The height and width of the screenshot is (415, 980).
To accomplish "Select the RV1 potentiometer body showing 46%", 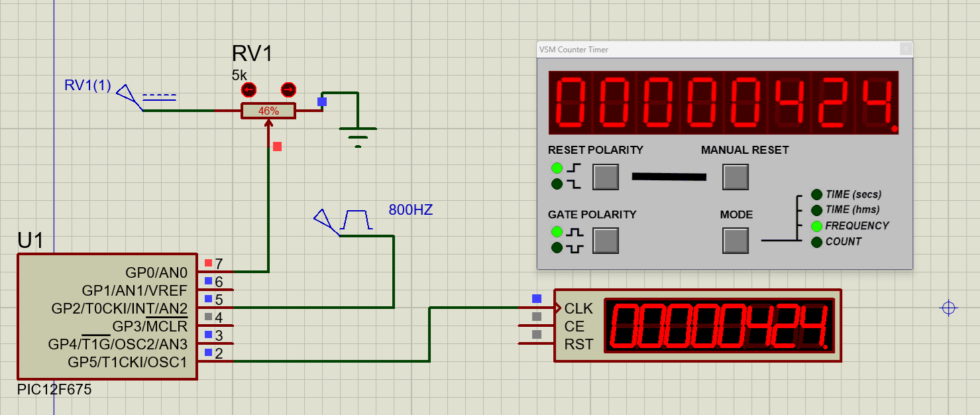I will click(268, 111).
